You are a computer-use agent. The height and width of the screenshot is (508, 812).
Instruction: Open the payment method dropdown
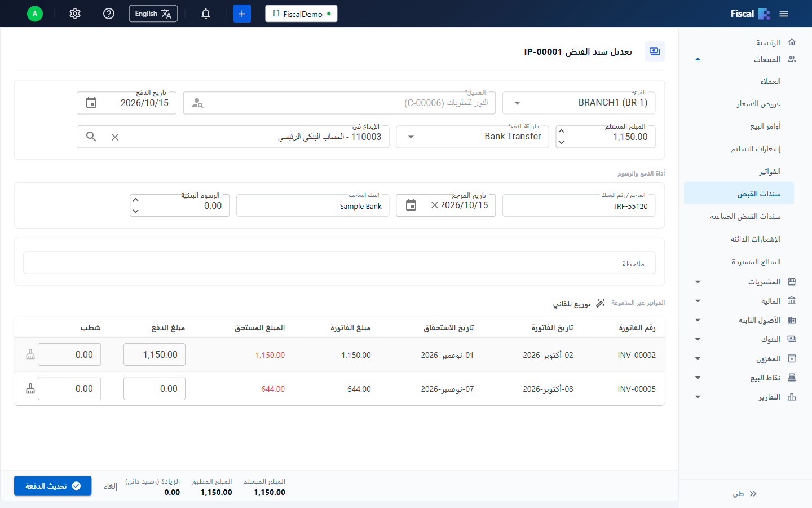click(x=473, y=137)
